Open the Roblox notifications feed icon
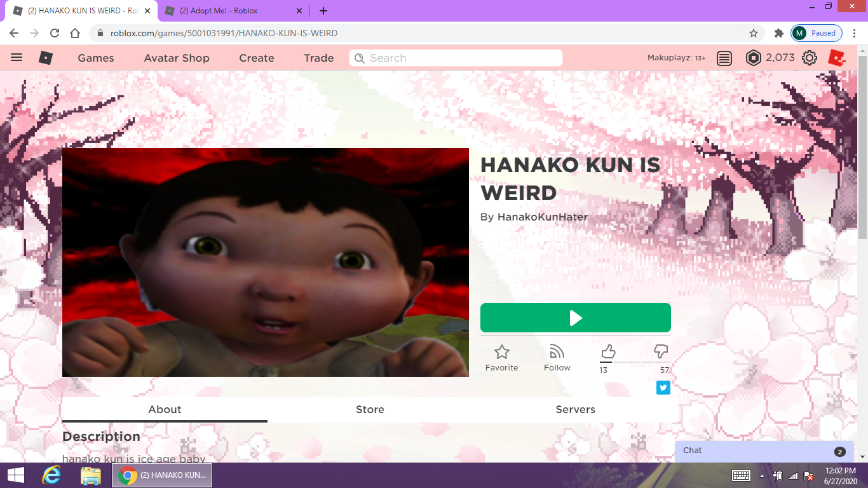 tap(724, 58)
